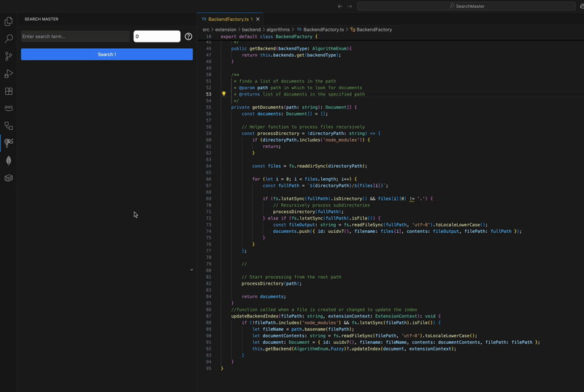Open the Run and Debug view
Image resolution: width=584 pixels, height=392 pixels.
point(9,73)
